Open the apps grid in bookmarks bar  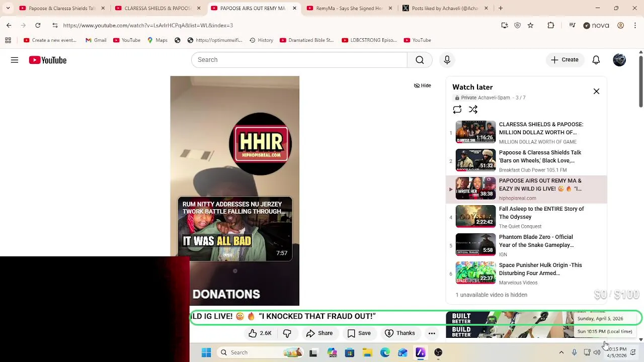[x=8, y=40]
